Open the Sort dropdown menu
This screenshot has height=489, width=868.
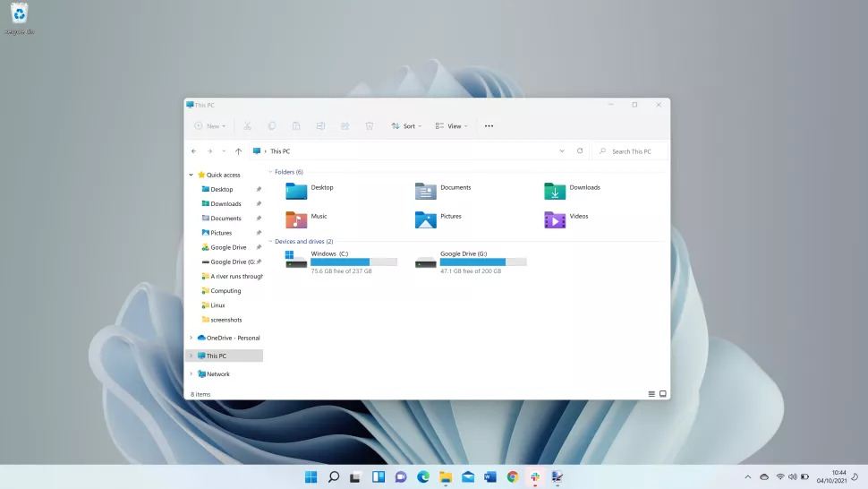coord(406,126)
